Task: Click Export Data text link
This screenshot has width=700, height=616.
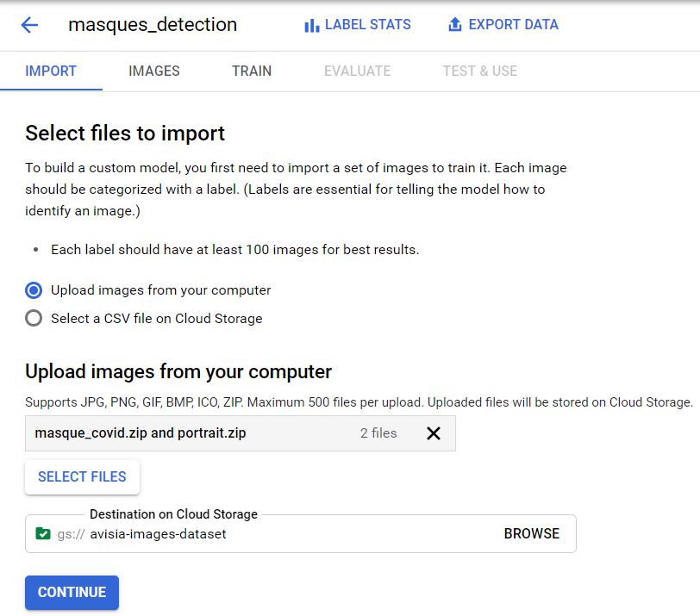Action: pos(513,25)
